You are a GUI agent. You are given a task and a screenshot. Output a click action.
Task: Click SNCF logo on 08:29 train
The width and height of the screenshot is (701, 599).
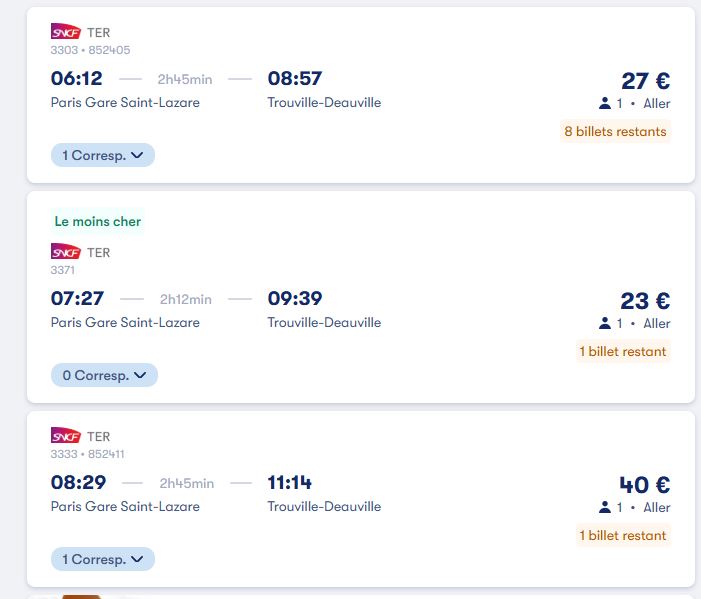coord(66,436)
